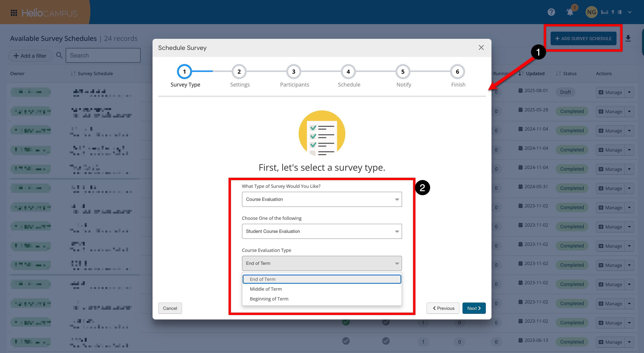Select Middle of Term option
The height and width of the screenshot is (353, 644).
tap(266, 289)
